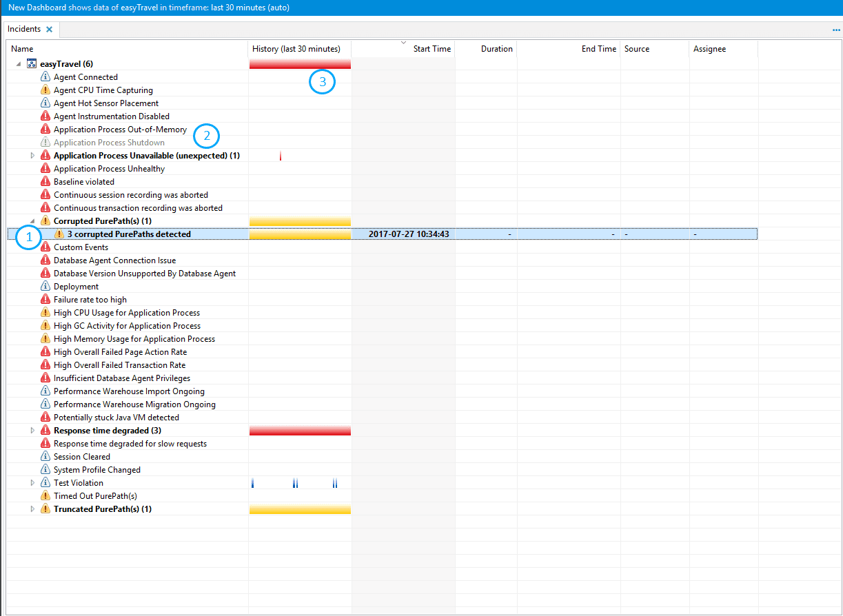
Task: Click info icon beside Performance Warehouse Import Ongoing
Action: click(45, 391)
